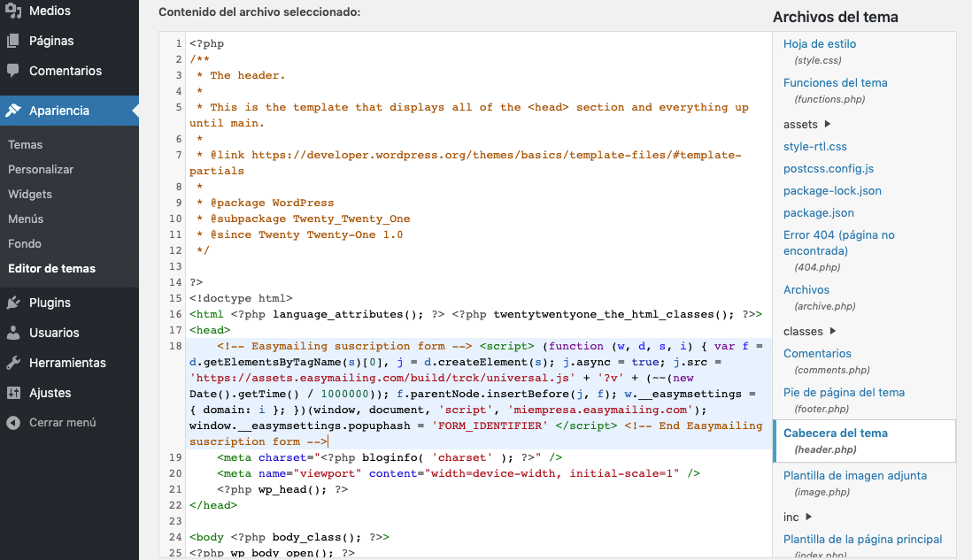Viewport: 972px width, 560px height.
Task: Click the body_class() line 24
Action: point(289,537)
